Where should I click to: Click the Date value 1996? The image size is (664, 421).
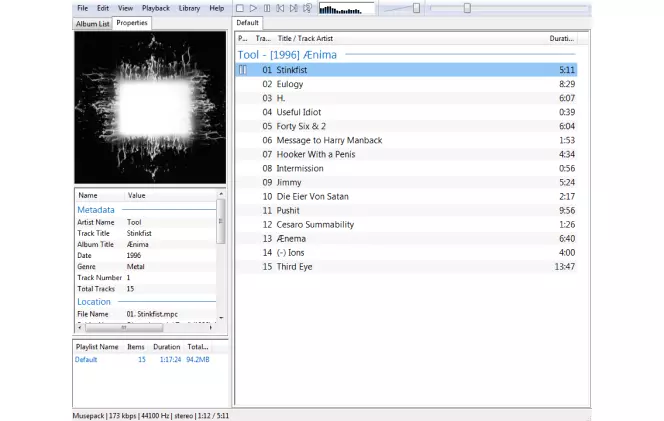[x=134, y=255]
